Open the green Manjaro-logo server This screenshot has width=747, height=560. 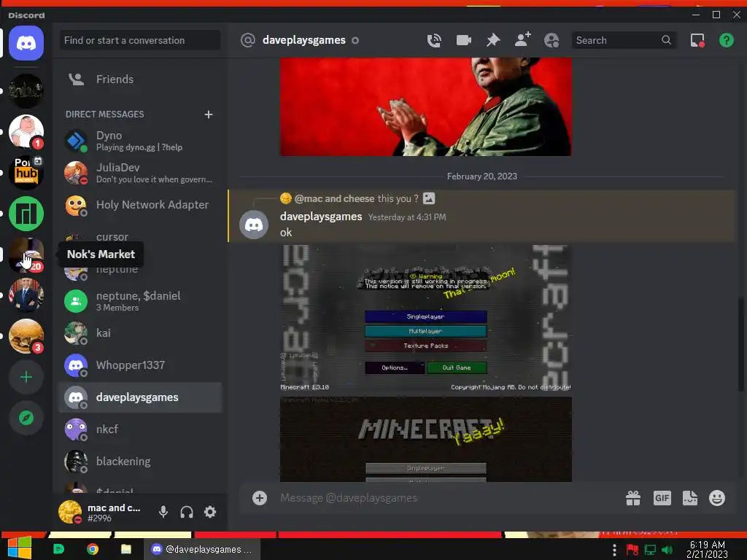pyautogui.click(x=26, y=214)
